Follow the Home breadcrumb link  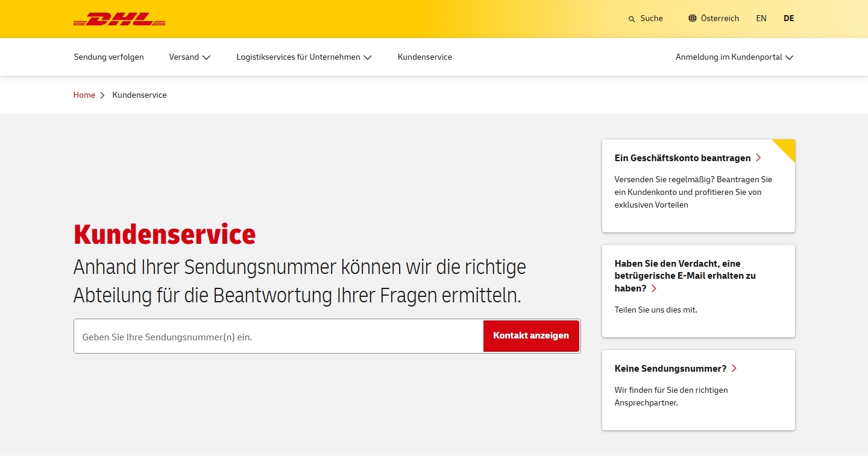click(x=84, y=95)
